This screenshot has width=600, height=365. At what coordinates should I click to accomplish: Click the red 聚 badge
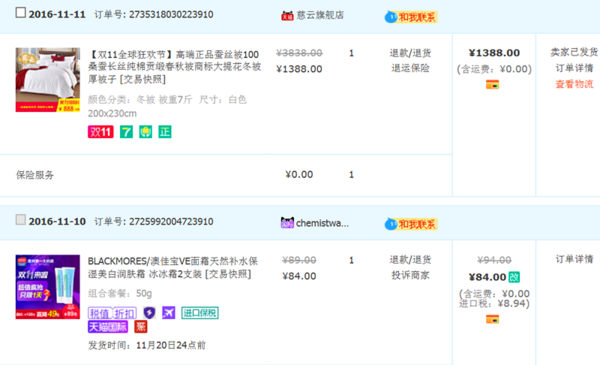(x=141, y=327)
